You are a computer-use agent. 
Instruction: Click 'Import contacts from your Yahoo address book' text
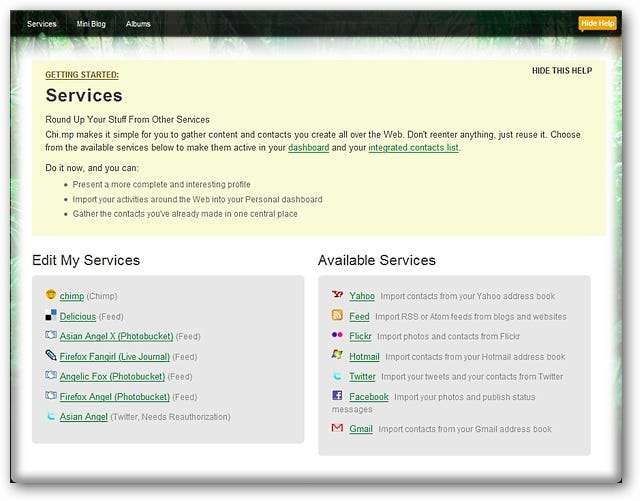[468, 296]
